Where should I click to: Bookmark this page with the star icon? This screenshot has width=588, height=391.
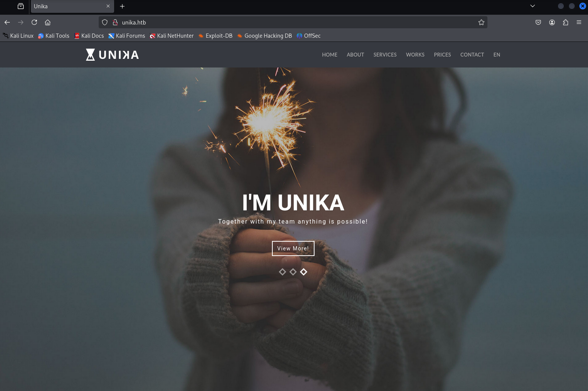(x=481, y=22)
